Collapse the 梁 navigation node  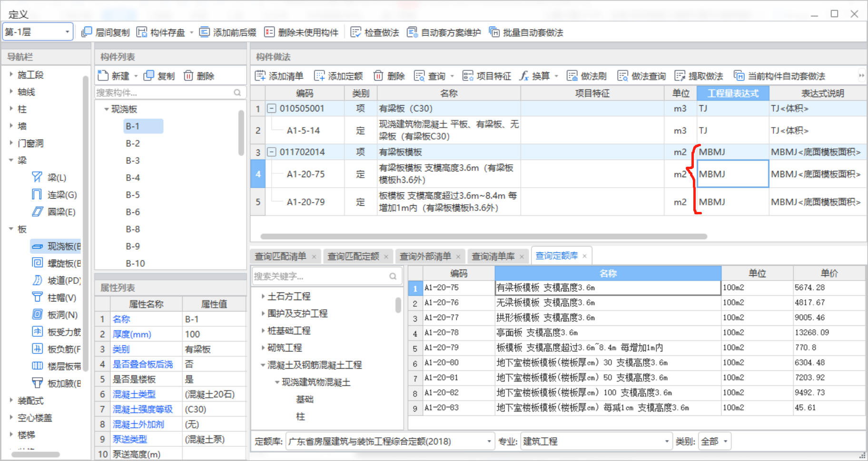[11, 160]
